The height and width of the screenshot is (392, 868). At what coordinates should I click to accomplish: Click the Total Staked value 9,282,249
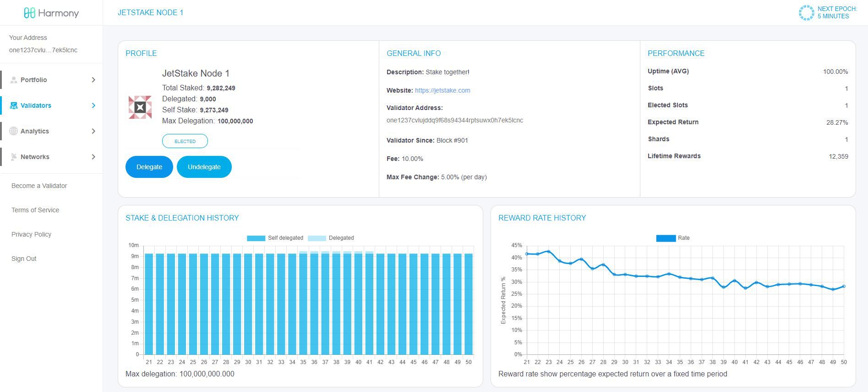221,88
